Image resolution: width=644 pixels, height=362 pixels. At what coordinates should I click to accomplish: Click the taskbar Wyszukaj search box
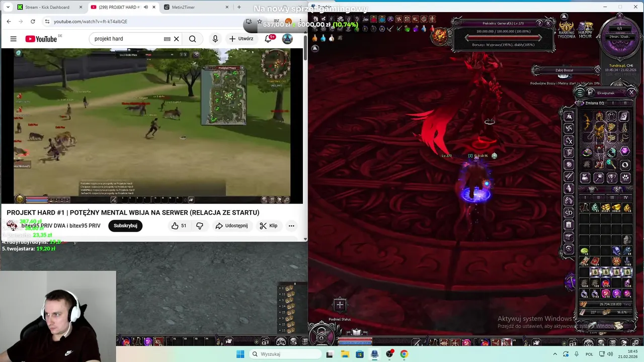(285, 354)
